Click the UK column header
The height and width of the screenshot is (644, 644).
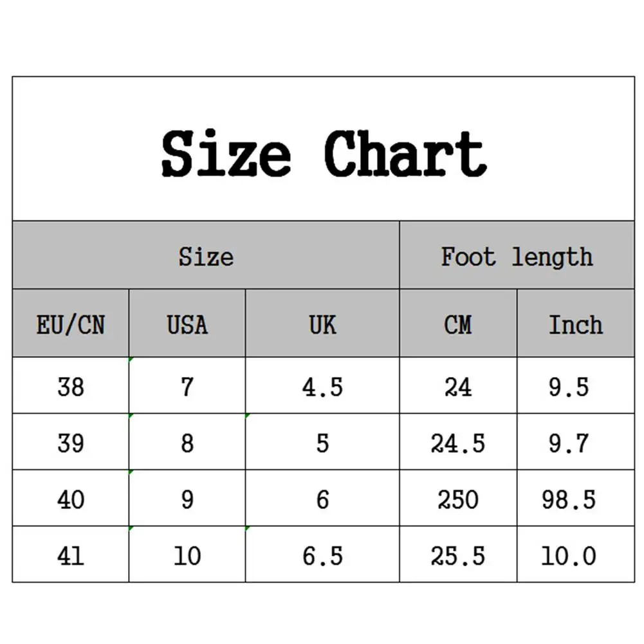pos(322,324)
